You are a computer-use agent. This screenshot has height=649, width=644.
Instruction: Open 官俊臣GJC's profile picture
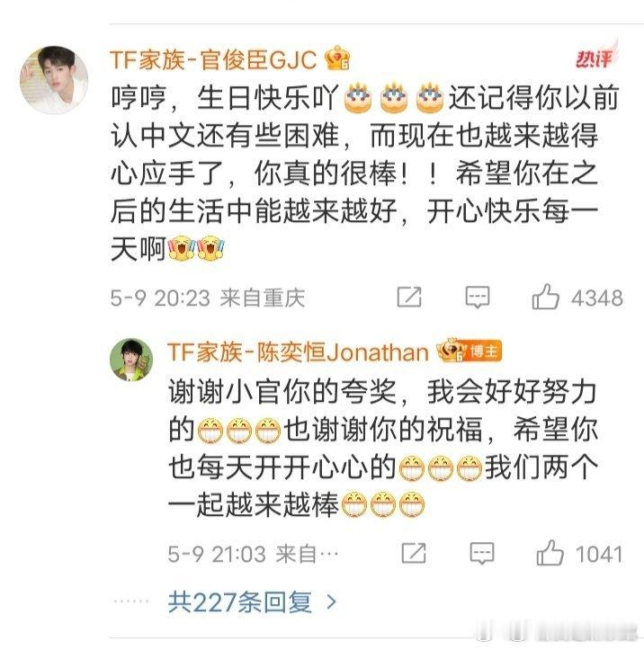pos(54,79)
